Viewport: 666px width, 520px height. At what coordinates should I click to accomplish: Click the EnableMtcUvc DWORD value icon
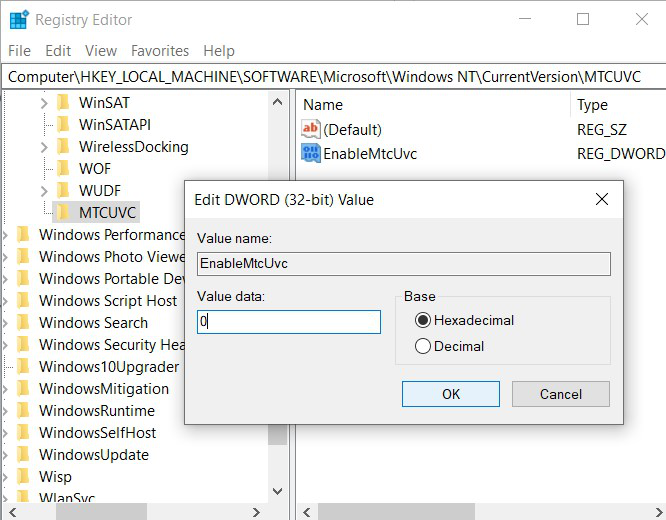point(311,153)
